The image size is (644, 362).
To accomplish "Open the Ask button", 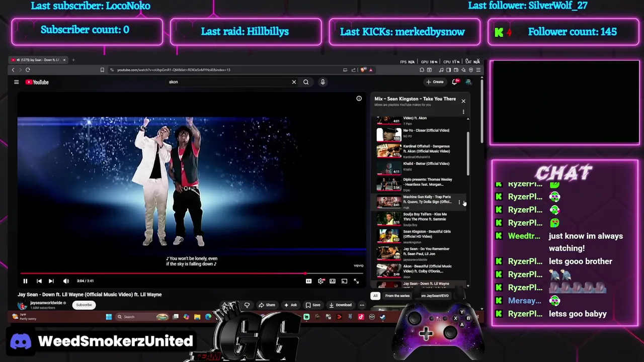I will coord(290,305).
